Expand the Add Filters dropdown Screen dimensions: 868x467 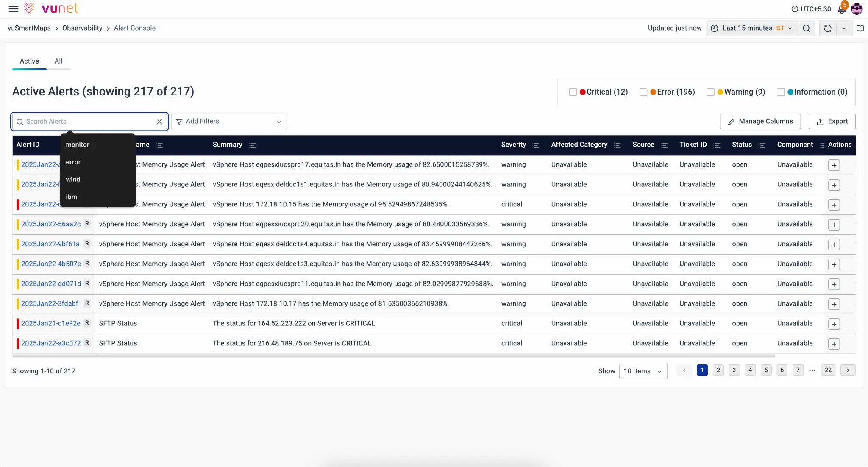(229, 122)
